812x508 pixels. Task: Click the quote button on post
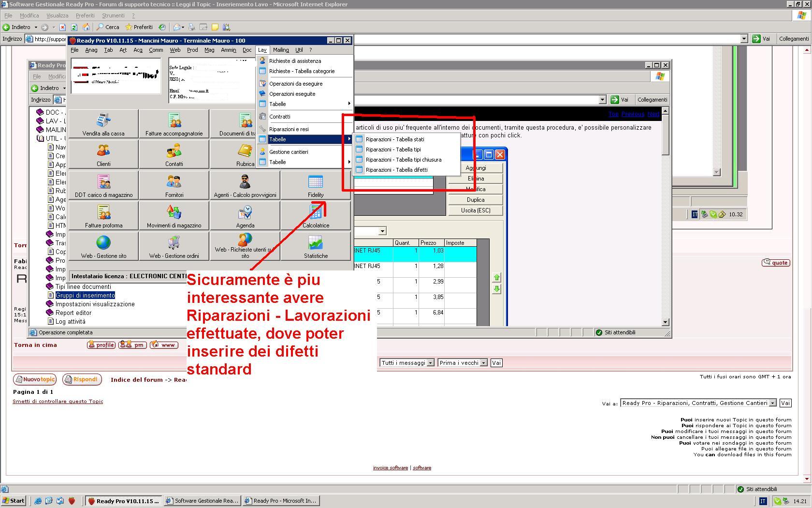click(776, 263)
